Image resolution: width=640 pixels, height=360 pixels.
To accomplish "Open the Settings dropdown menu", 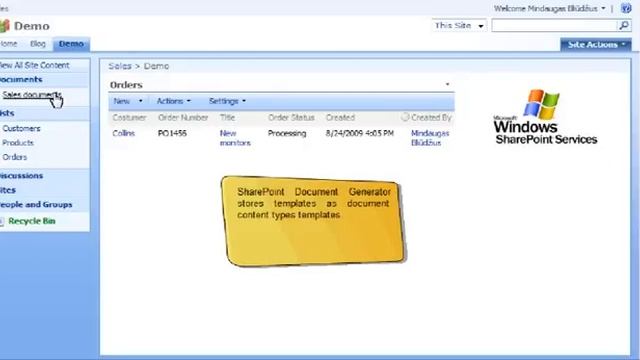I will coord(227,101).
